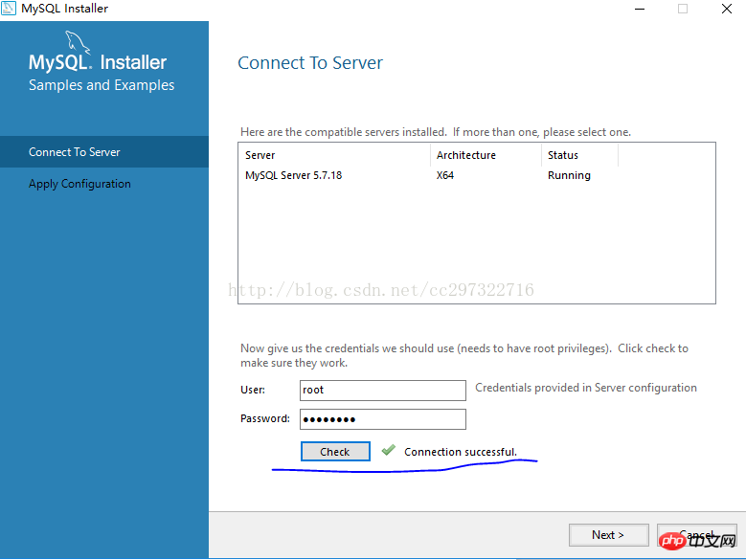Click the green connection success checkmark
Screen dimensions: 746x560
click(389, 450)
